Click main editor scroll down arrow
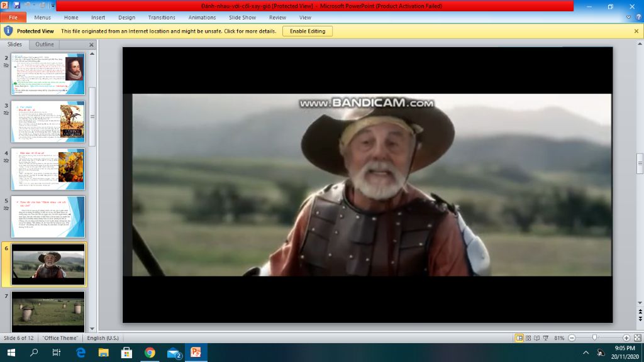This screenshot has width=644, height=362. coord(640,303)
